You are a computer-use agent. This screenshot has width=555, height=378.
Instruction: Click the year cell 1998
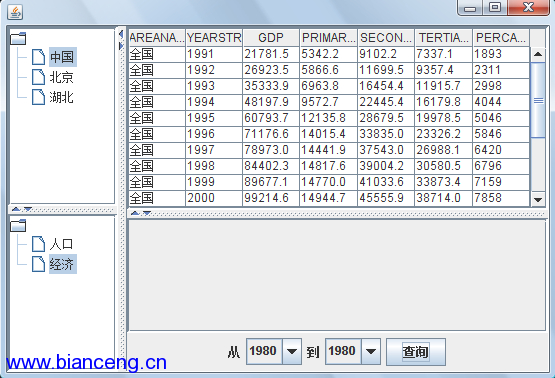click(x=214, y=166)
